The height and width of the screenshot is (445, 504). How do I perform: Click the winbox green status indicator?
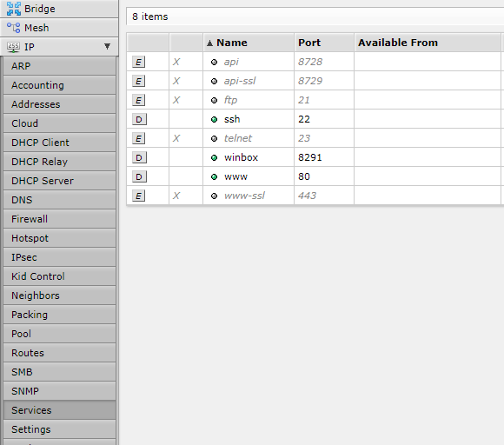214,157
